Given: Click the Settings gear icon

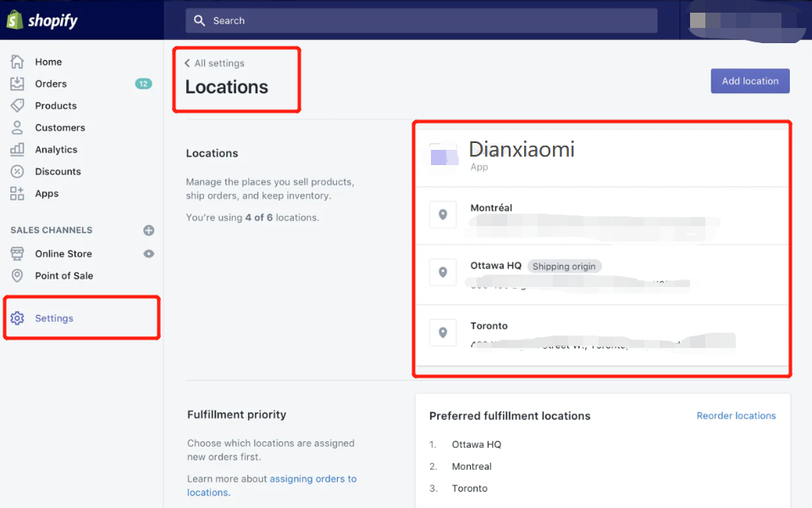Looking at the screenshot, I should coord(17,318).
